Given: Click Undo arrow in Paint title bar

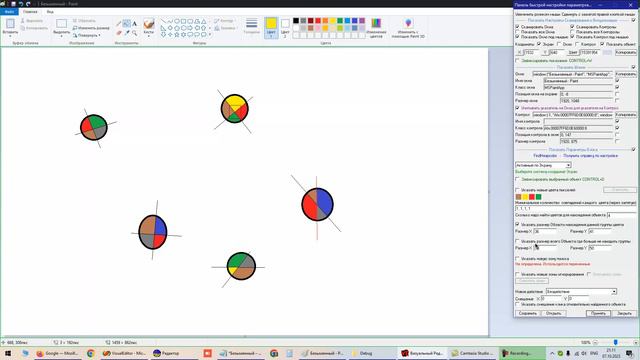Looking at the screenshot, I should point(21,4).
